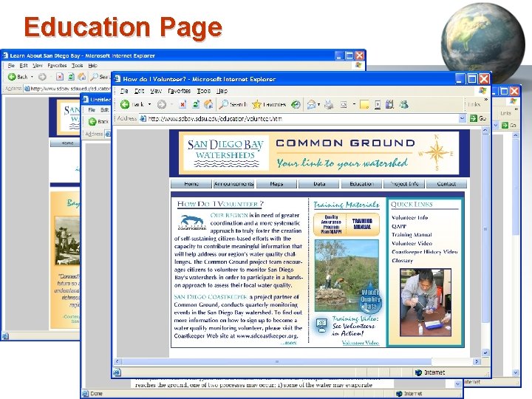Image resolution: width=532 pixels, height=399 pixels.
Task: Open View menu in Volunteer window
Action: click(x=156, y=91)
